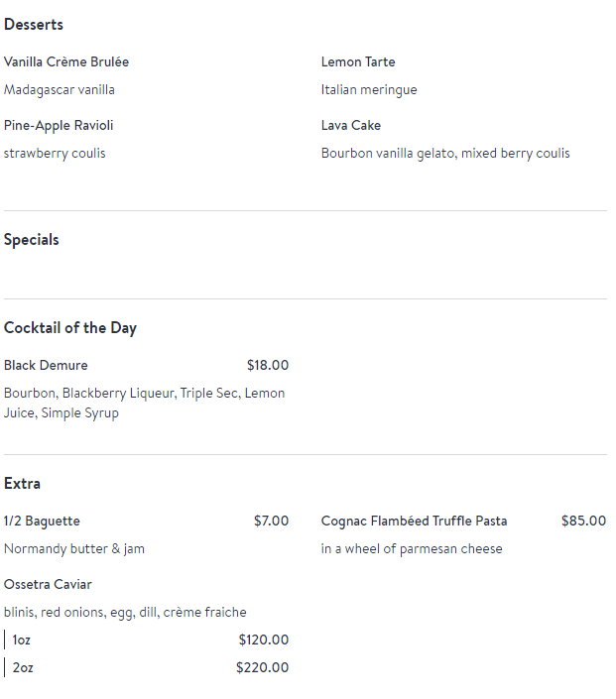Choose the Lava Cake item
The width and height of the screenshot is (616, 699).
pyautogui.click(x=351, y=125)
